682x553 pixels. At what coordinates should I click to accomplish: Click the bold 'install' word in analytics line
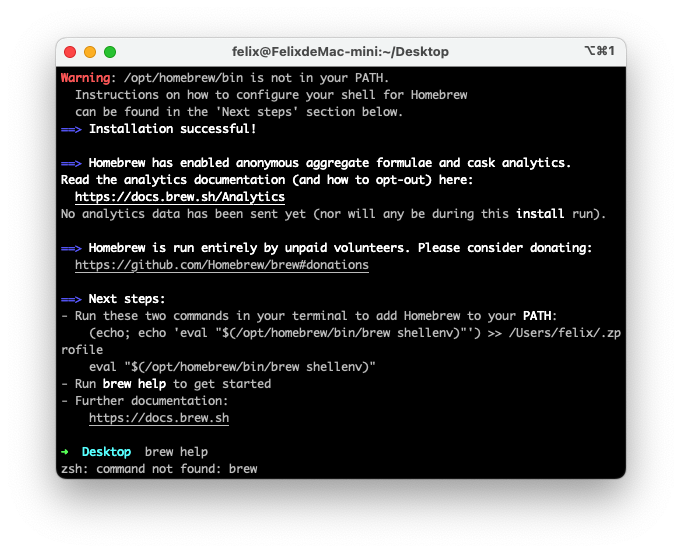click(540, 214)
